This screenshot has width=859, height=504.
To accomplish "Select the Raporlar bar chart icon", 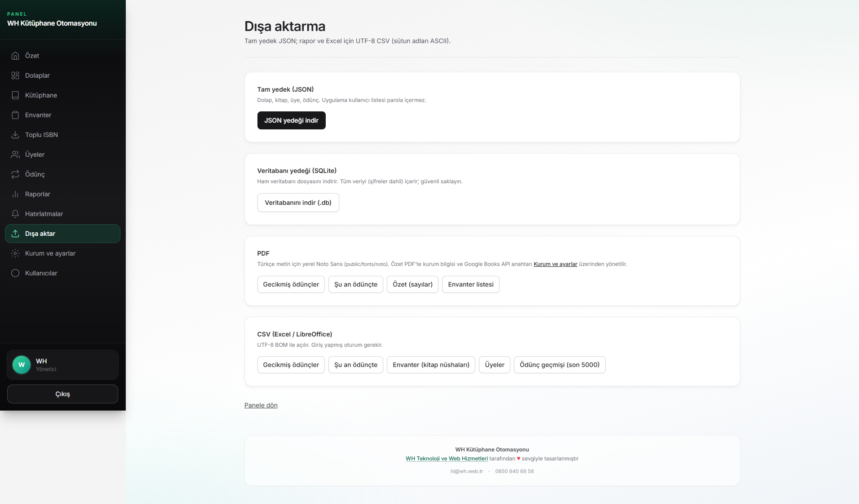I will (x=15, y=194).
